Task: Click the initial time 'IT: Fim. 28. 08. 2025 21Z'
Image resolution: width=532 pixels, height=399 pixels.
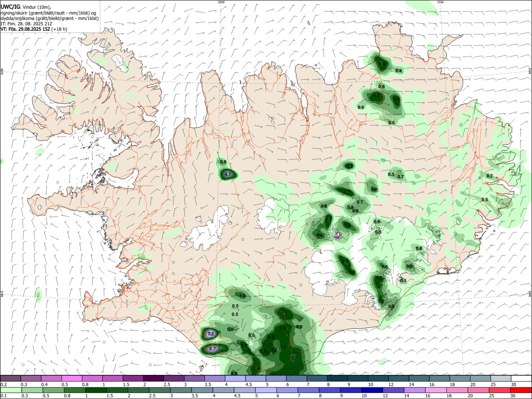Action: 26,24
